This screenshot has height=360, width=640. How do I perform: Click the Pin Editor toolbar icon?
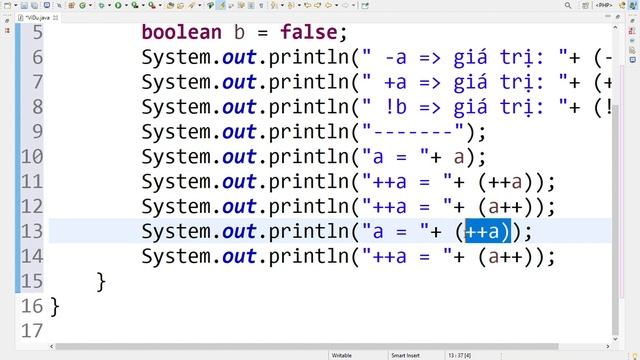coord(364,5)
